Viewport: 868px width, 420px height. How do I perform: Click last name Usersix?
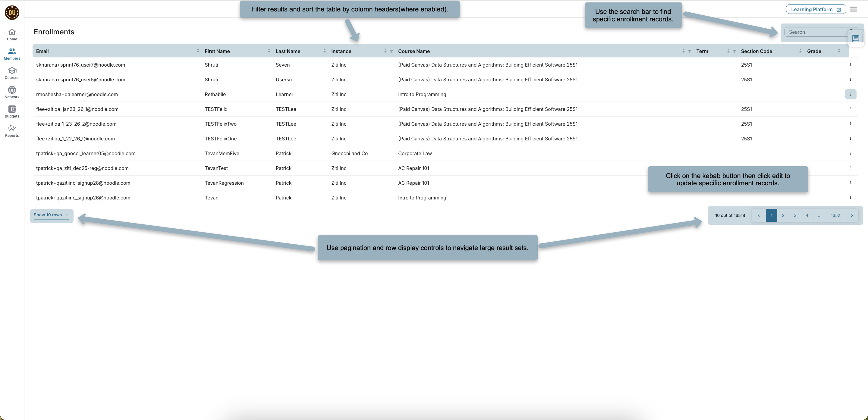284,80
